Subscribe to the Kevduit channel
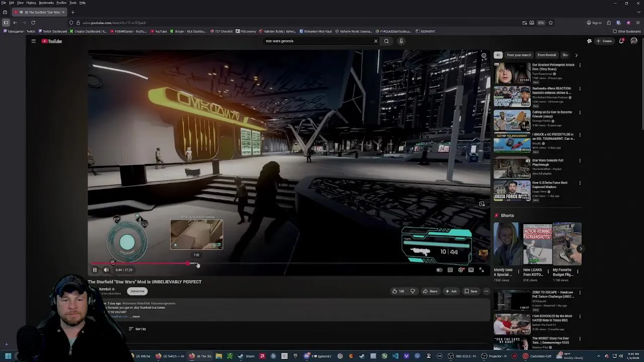644x362 pixels. pos(137,291)
